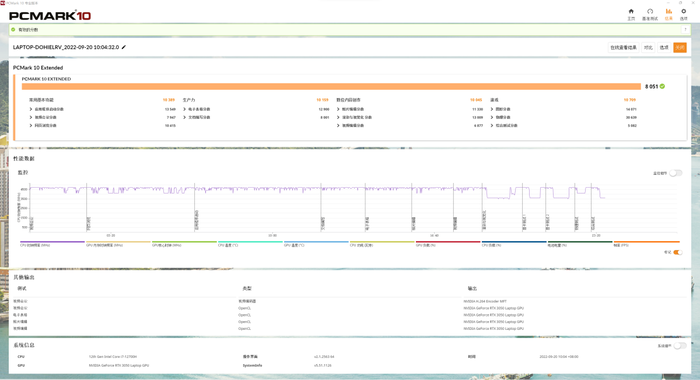Click the pencil icon to rename result
Viewport: 700px width, 380px height.
click(124, 47)
